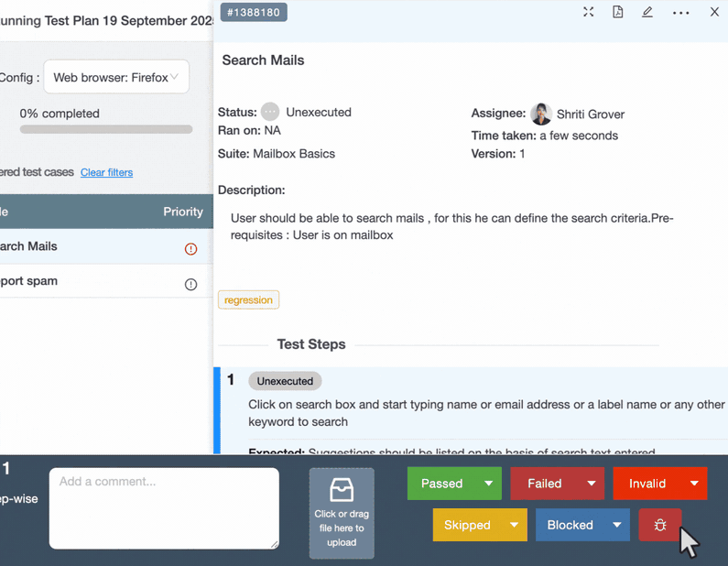
Task: Click the Description label
Action: 251,190
